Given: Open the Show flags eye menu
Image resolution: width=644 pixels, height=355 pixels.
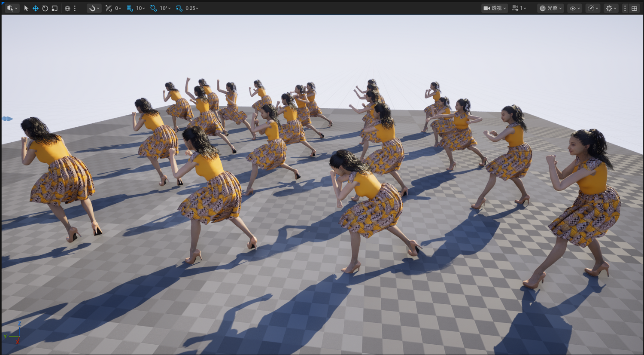Looking at the screenshot, I should point(574,8).
